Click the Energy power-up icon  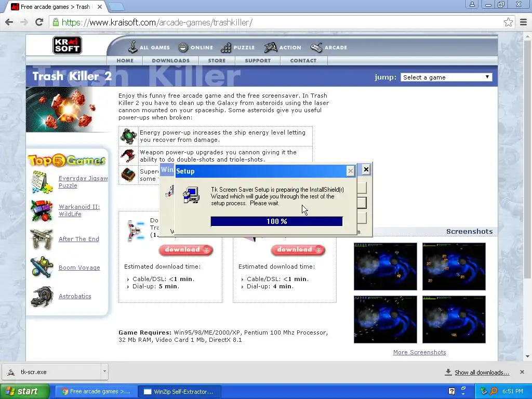pyautogui.click(x=129, y=136)
